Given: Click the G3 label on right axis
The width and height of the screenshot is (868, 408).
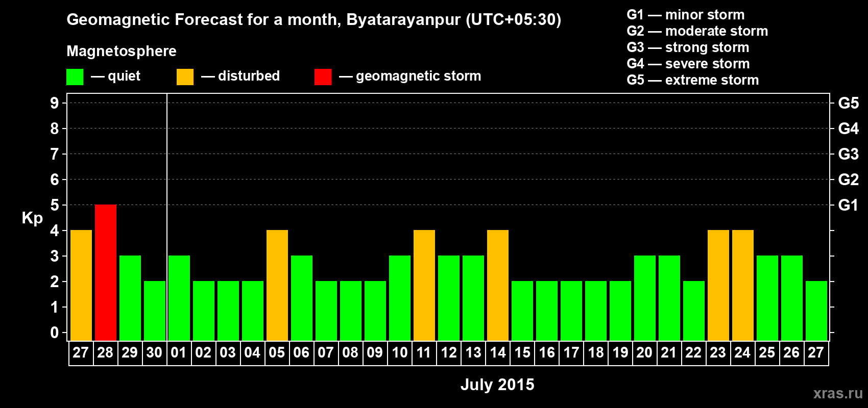Looking at the screenshot, I should (x=848, y=154).
